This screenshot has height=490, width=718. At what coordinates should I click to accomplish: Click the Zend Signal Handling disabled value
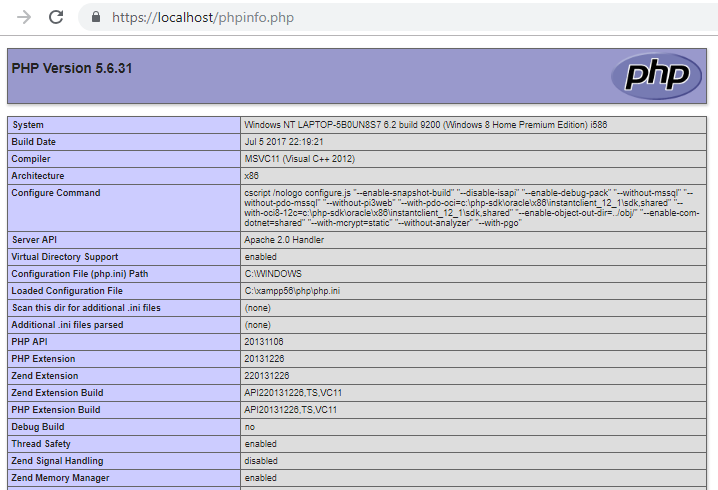click(261, 461)
